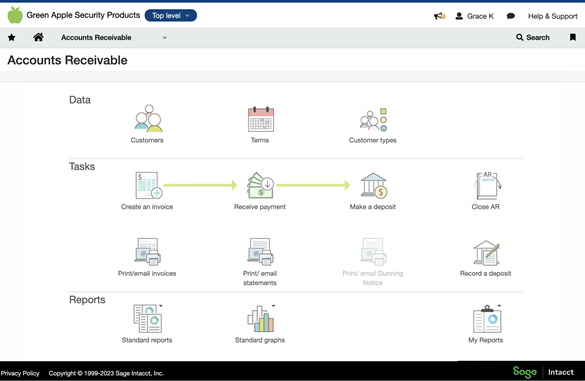Click the Intacct text in footer
The height and width of the screenshot is (381, 585).
[x=561, y=372]
